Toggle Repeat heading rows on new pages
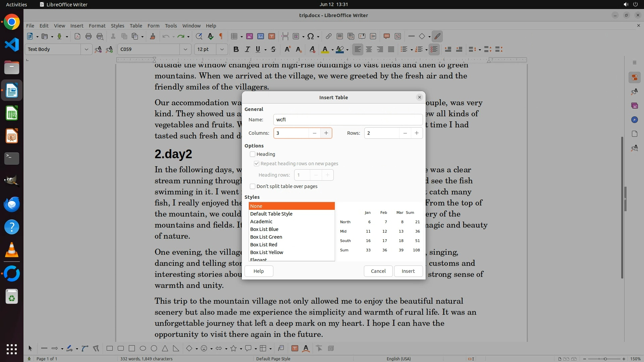 pos(257,164)
